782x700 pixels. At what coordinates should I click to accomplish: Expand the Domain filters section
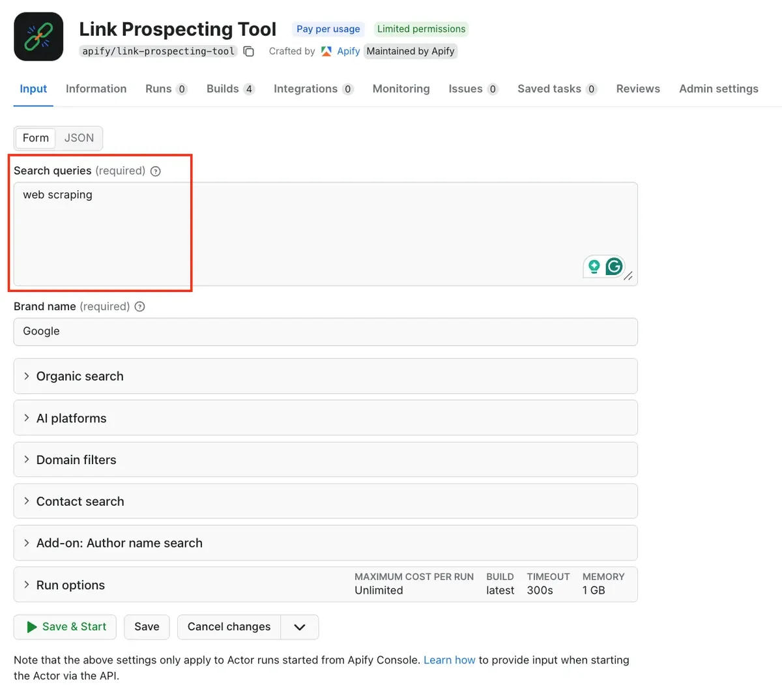[x=325, y=459]
